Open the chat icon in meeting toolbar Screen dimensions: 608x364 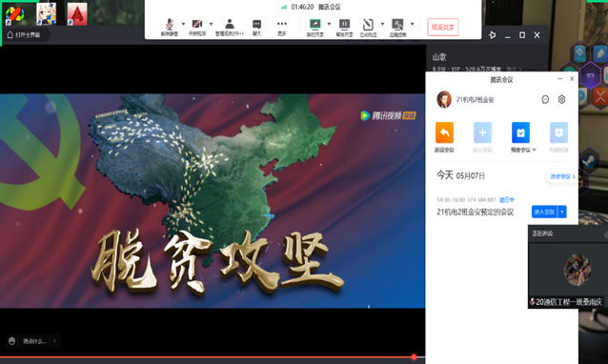(x=256, y=27)
